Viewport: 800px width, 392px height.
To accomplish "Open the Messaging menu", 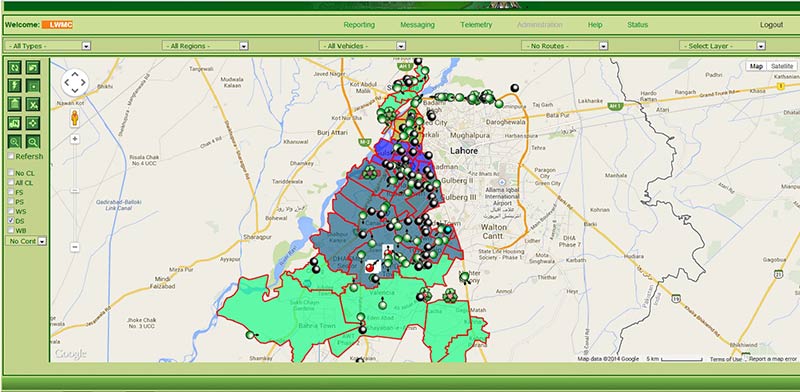I will 417,24.
